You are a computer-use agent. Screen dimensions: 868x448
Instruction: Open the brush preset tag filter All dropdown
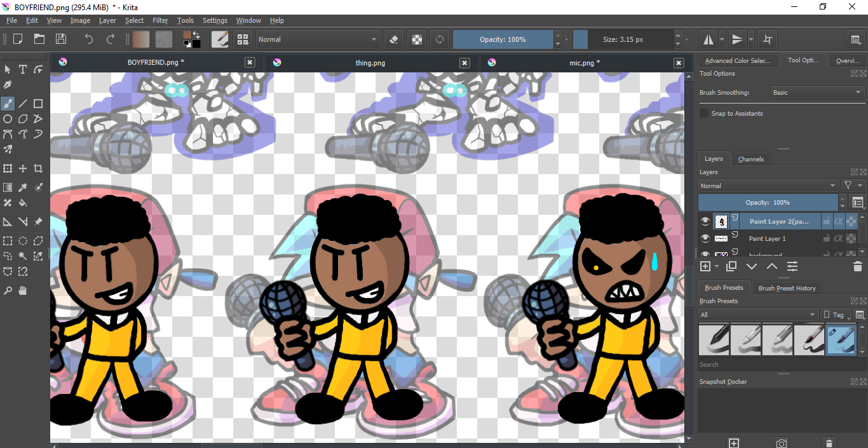point(758,315)
